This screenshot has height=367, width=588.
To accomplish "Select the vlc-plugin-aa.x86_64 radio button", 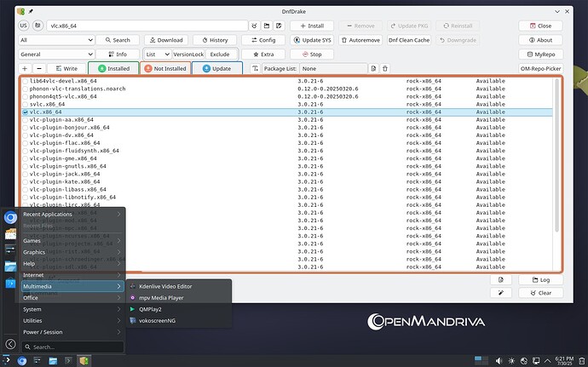I will pyautogui.click(x=25, y=120).
